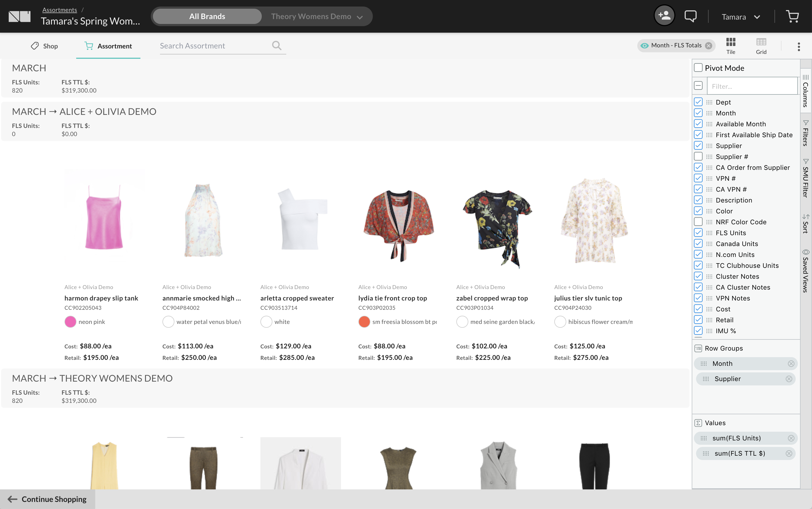Open the Saved Views side tab
Image resolution: width=812 pixels, height=509 pixels.
(806, 271)
